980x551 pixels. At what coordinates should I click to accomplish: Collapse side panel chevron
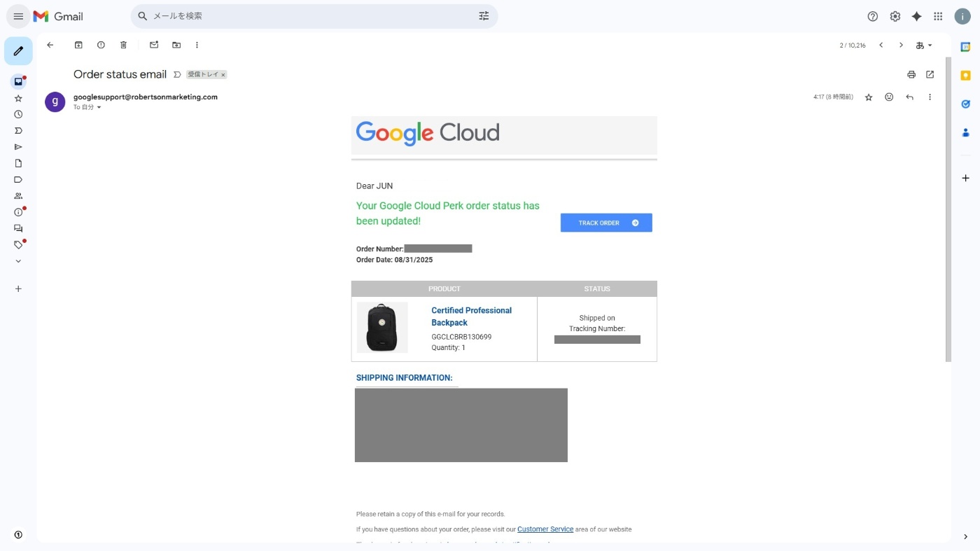click(x=965, y=537)
